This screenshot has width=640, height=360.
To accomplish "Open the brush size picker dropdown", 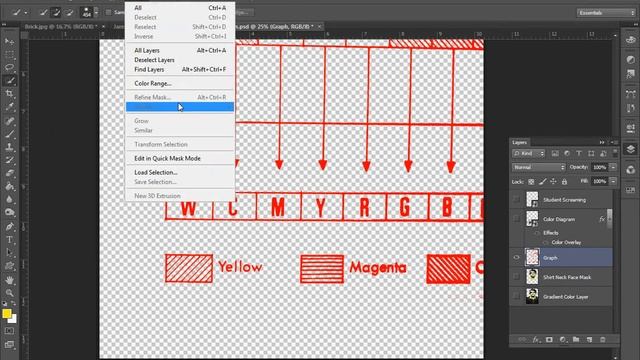I will point(96,13).
